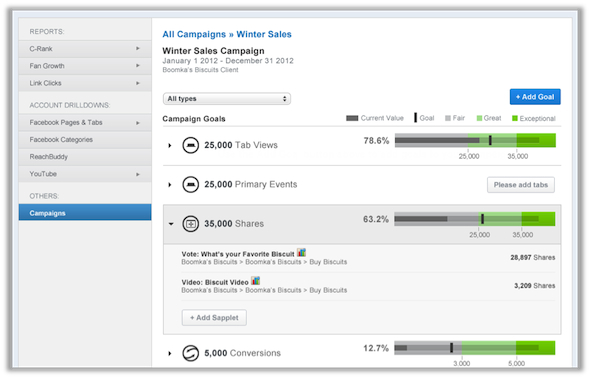Viewport: 590px width, 378px height.
Task: Expand the 25,000 Primary Events goal
Action: [x=170, y=185]
